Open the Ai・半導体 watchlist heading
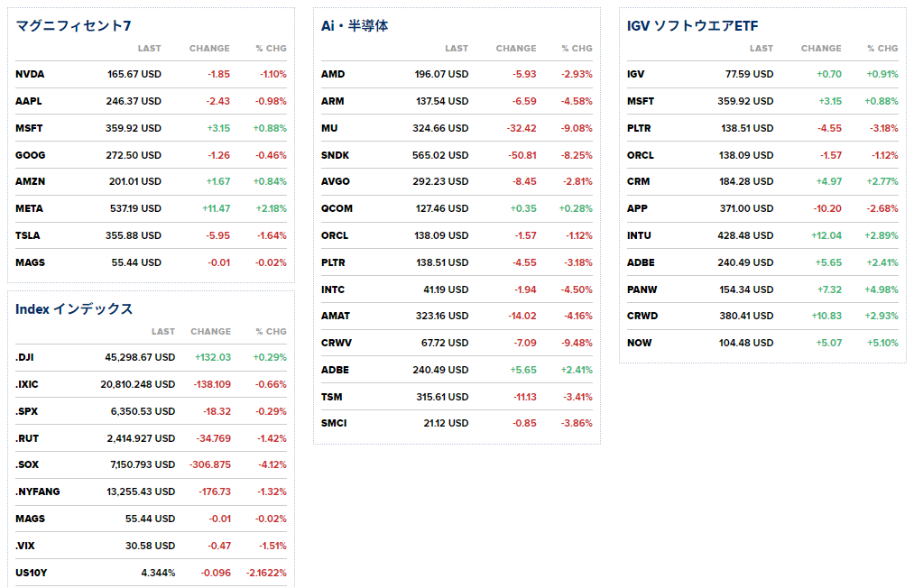 tap(355, 25)
